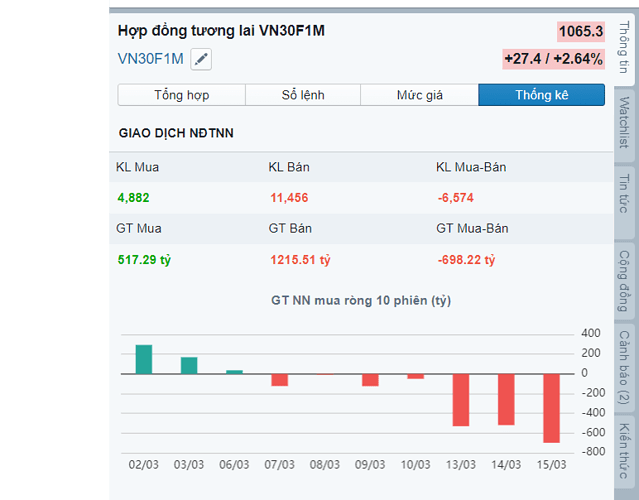Open the Sổ lệnh tab
Image resolution: width=639 pixels, height=500 pixels.
click(x=303, y=95)
